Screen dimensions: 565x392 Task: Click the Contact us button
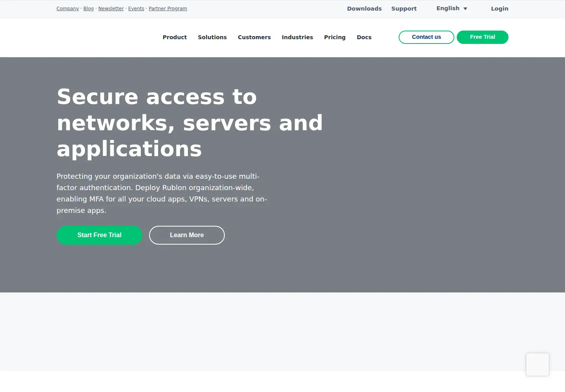pos(426,37)
